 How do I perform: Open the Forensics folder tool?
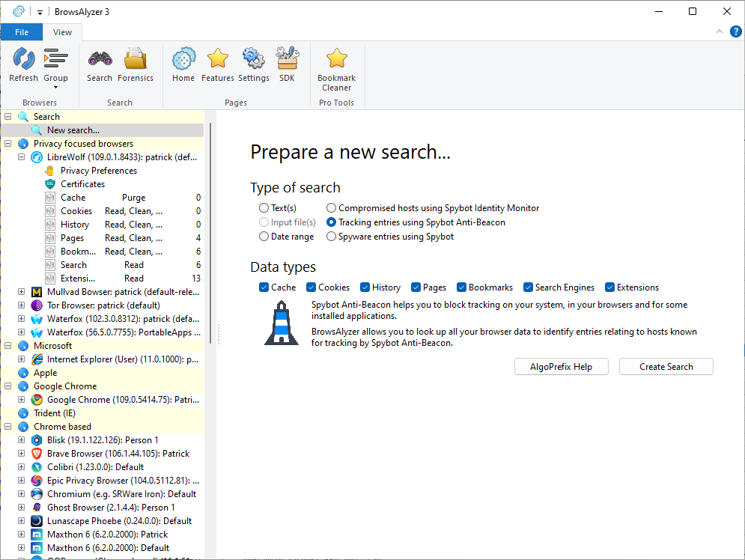(x=136, y=64)
